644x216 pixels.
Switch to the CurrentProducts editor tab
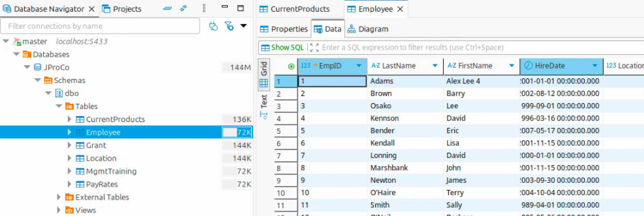[x=299, y=9]
